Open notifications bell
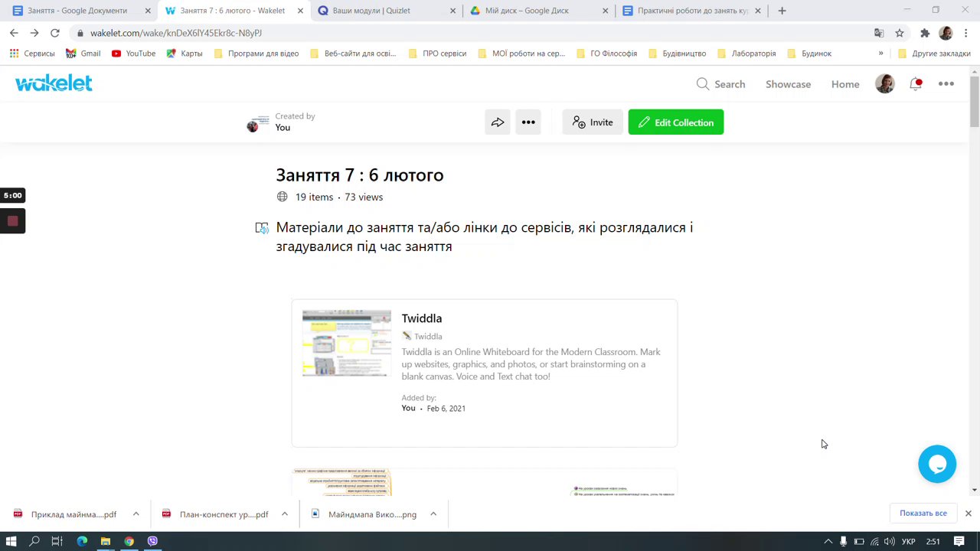Screen dimensions: 980x551 (916, 84)
